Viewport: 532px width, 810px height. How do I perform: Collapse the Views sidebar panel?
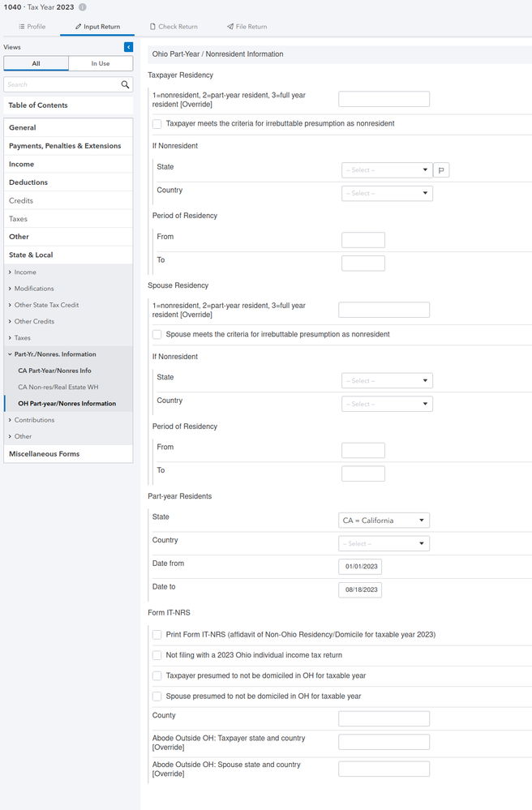(129, 47)
